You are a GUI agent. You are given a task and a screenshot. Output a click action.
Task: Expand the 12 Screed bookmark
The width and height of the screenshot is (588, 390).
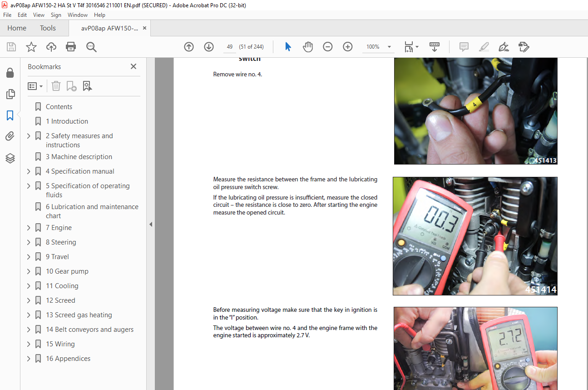coord(29,300)
